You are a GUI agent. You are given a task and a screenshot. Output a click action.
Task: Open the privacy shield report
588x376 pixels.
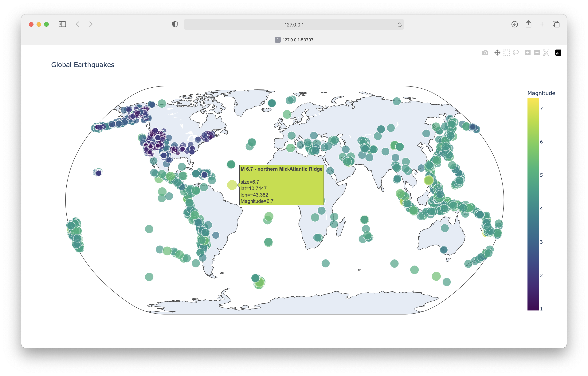click(175, 24)
